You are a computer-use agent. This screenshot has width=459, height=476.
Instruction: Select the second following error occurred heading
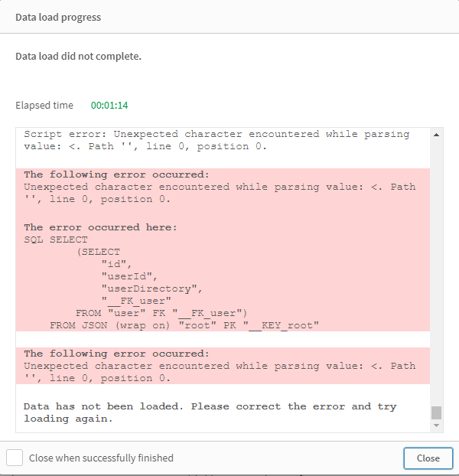pyautogui.click(x=116, y=354)
